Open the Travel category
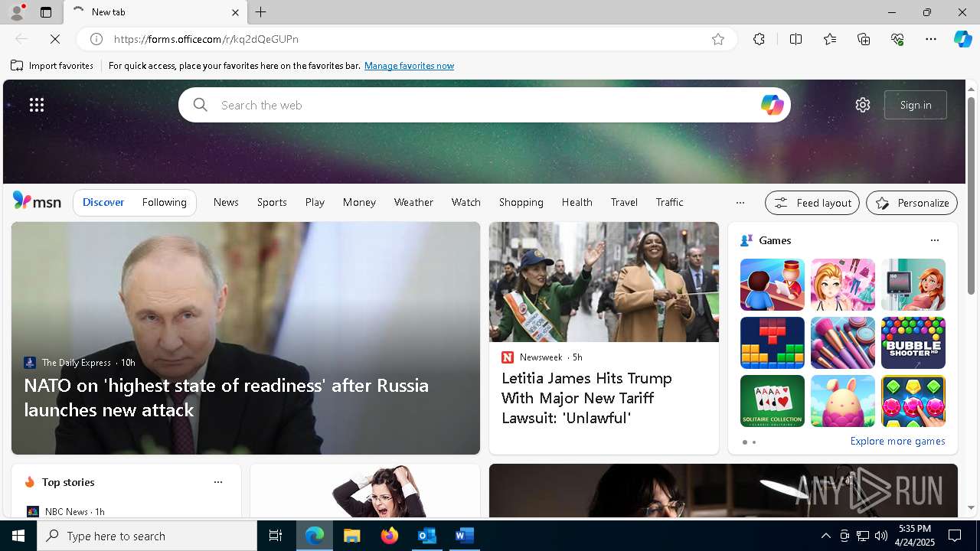This screenshot has height=551, width=980. (x=624, y=202)
